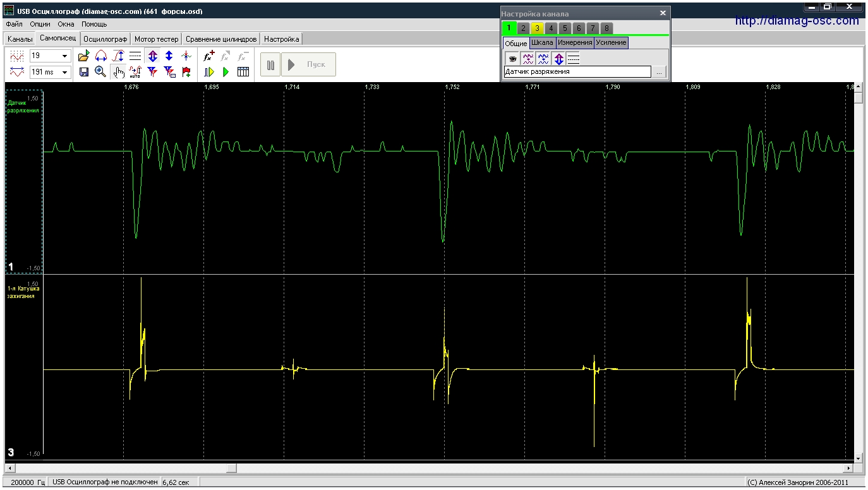Open the Шкала tab in channel settings
The image size is (868, 490).
543,43
